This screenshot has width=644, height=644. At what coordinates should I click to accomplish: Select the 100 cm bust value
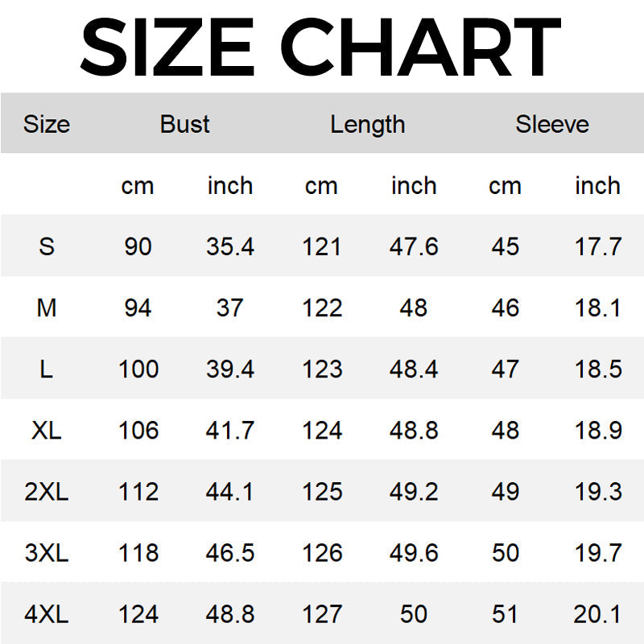(138, 369)
